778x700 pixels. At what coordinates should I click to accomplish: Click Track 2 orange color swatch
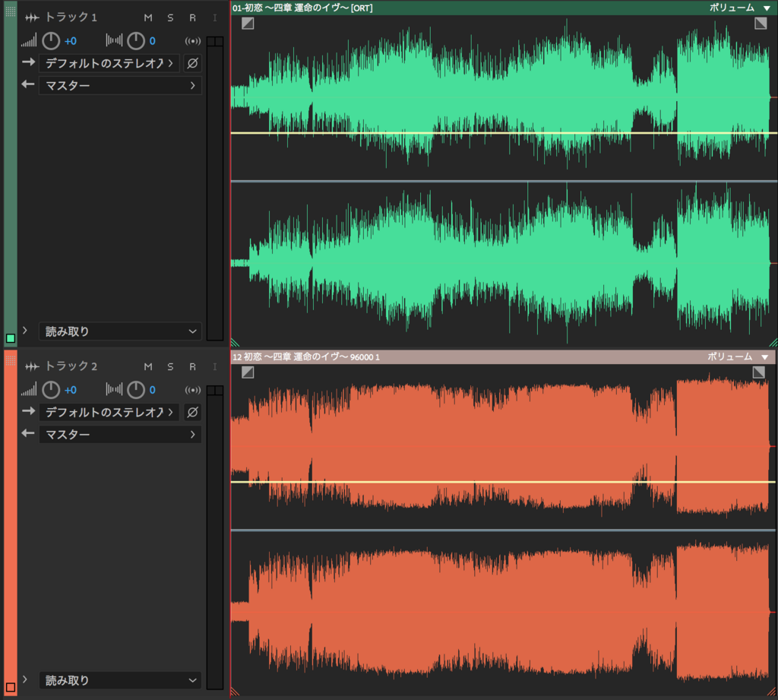coord(11,688)
